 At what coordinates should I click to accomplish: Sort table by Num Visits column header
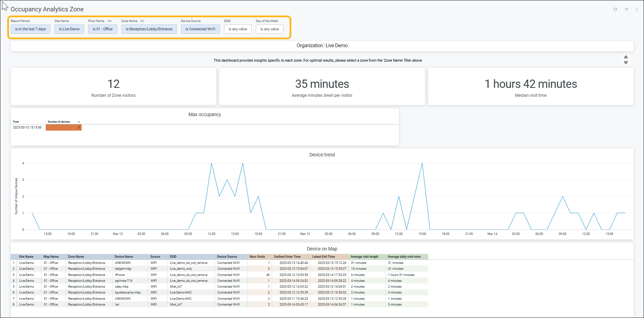(x=257, y=257)
